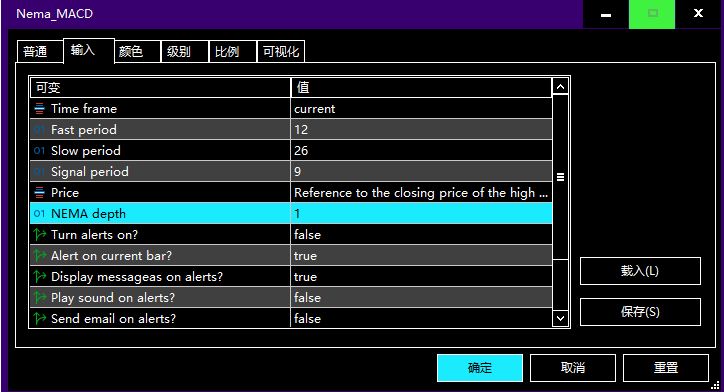Screen dimensions: 724x392
Task: Toggle Display messageas on alerts? true value
Action: [x=421, y=277]
